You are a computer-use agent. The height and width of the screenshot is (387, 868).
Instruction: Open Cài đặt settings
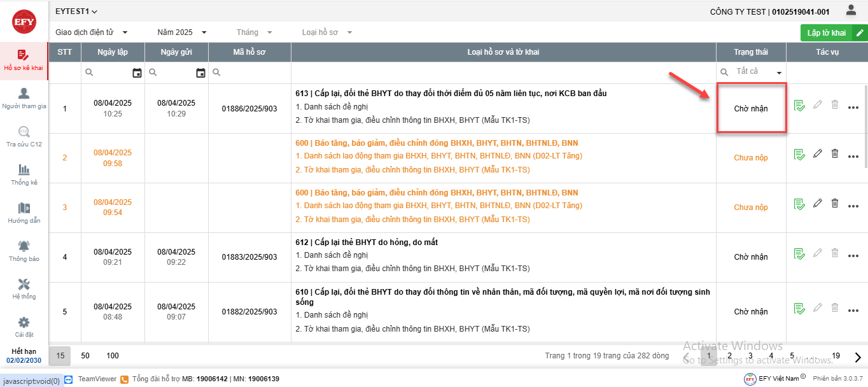pyautogui.click(x=24, y=327)
